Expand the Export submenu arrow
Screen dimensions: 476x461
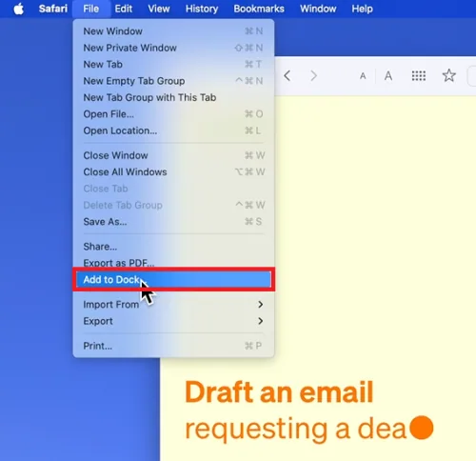click(260, 321)
